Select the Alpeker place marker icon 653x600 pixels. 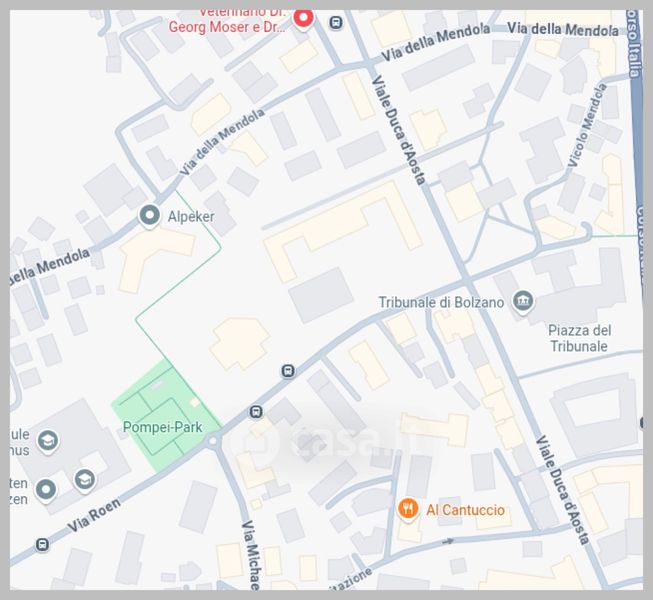click(x=150, y=216)
